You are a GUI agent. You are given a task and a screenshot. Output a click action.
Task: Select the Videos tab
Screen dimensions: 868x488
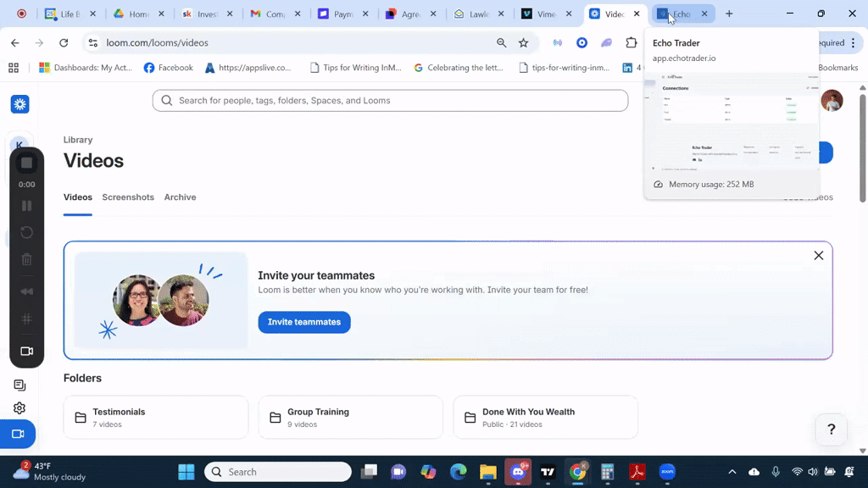tap(77, 197)
